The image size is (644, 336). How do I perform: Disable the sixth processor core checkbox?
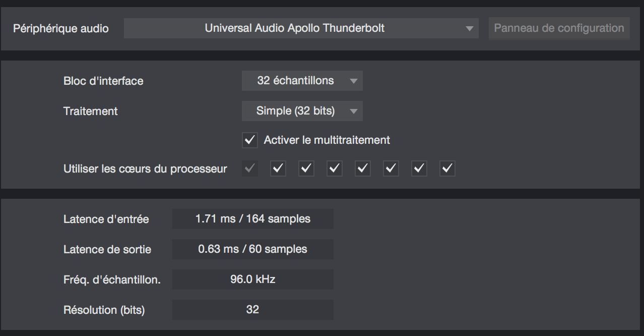click(391, 169)
